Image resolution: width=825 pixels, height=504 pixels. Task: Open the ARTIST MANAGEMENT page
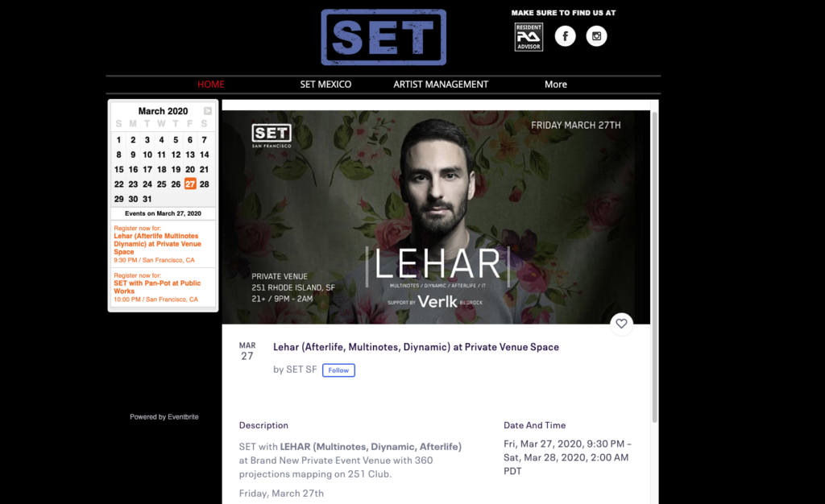441,84
